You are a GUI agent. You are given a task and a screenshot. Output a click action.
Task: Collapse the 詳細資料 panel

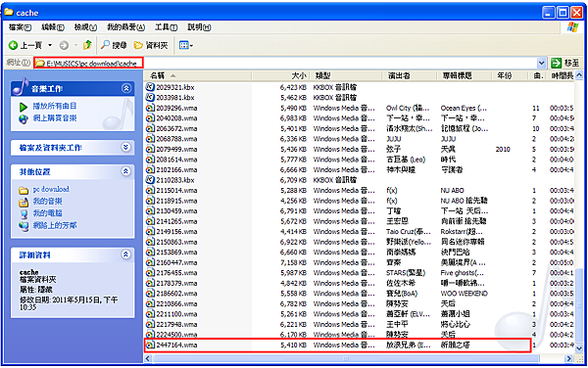pyautogui.click(x=126, y=254)
